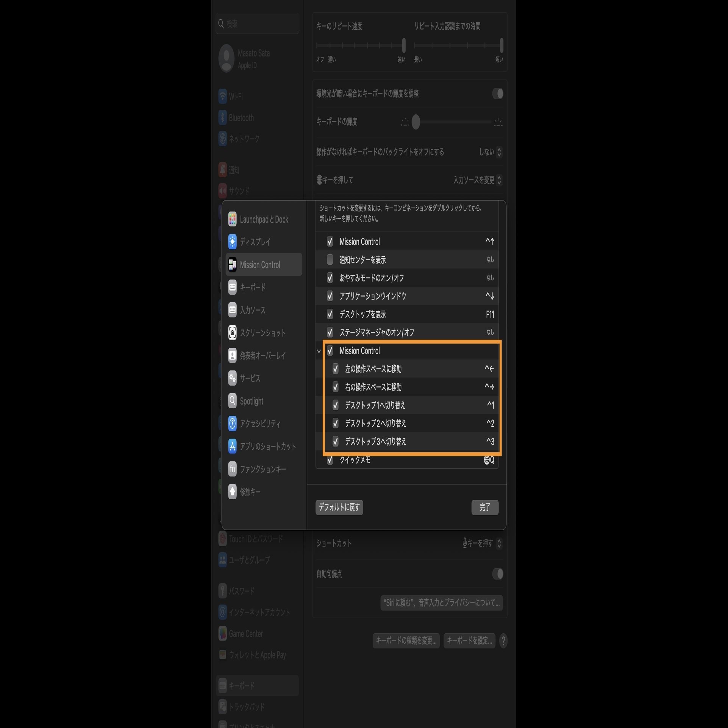Select the Launchpad と Dock icon in sidebar
This screenshot has height=728, width=728.
click(x=232, y=219)
